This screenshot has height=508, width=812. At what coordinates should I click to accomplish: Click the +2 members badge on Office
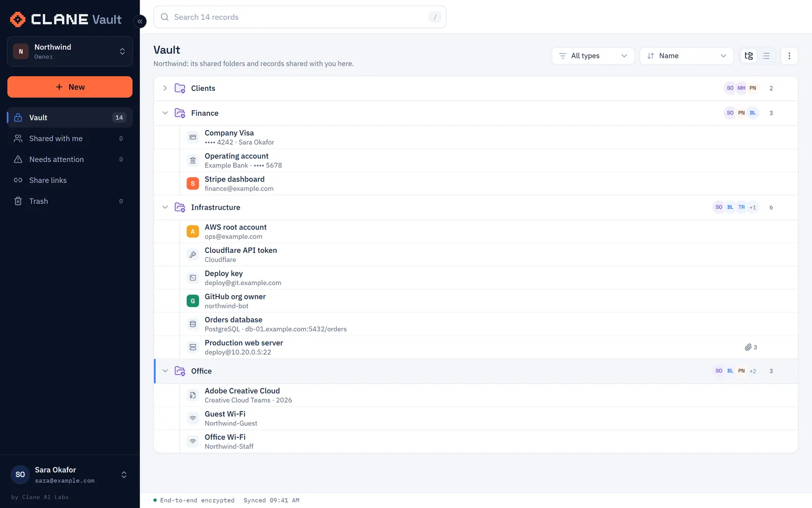tap(753, 371)
